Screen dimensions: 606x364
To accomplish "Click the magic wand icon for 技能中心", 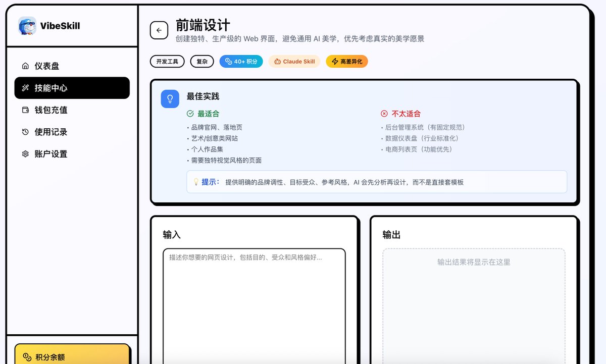I will 25,88.
